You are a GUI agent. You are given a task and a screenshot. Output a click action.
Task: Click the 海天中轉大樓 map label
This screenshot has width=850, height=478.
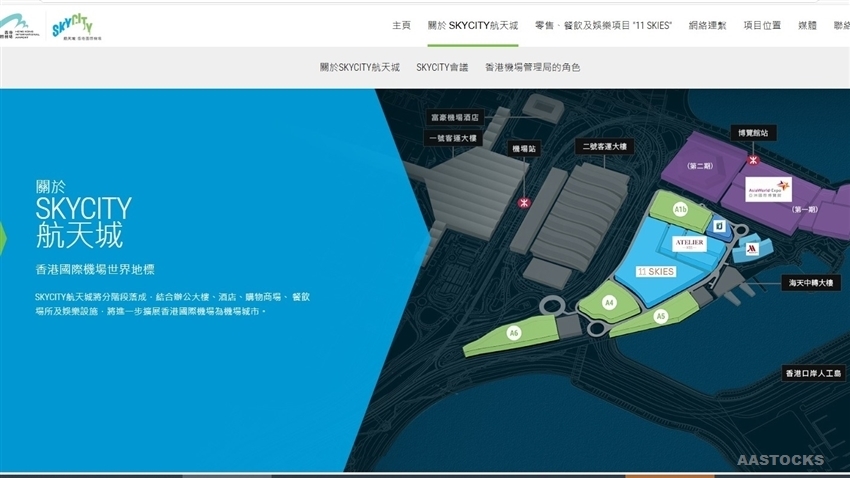(x=810, y=283)
